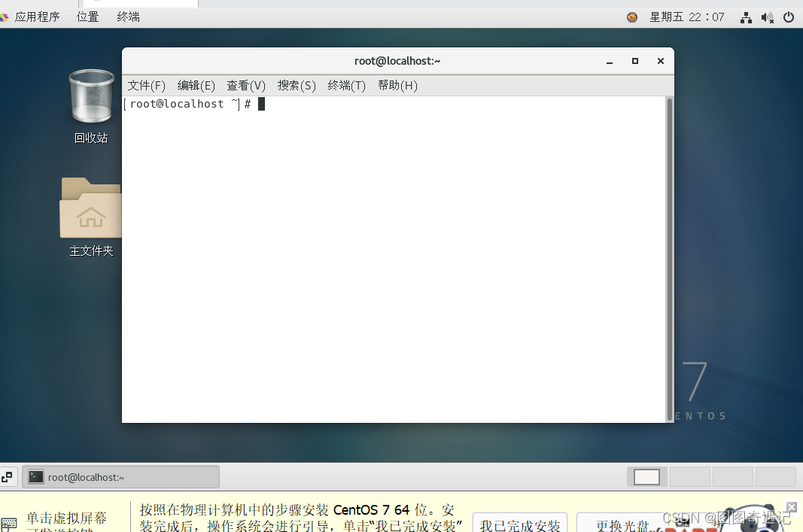Viewport: 803px width, 532px height.
Task: Open the 回收站 trash on desktop
Action: point(90,98)
